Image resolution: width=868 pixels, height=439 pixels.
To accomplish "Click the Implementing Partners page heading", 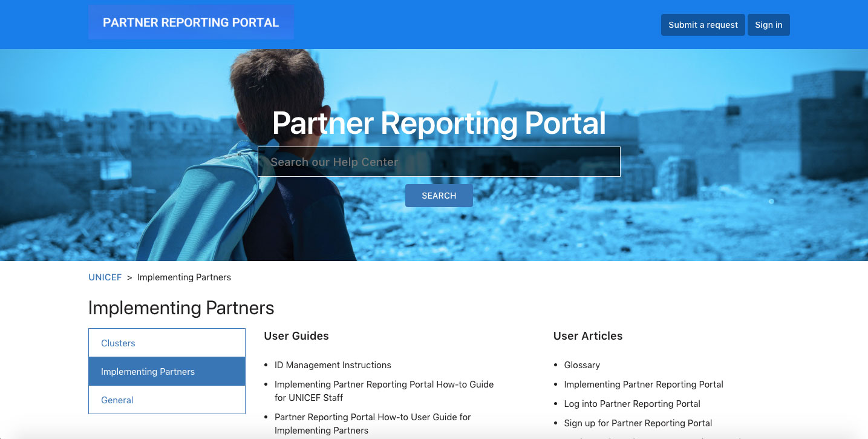I will pyautogui.click(x=181, y=308).
